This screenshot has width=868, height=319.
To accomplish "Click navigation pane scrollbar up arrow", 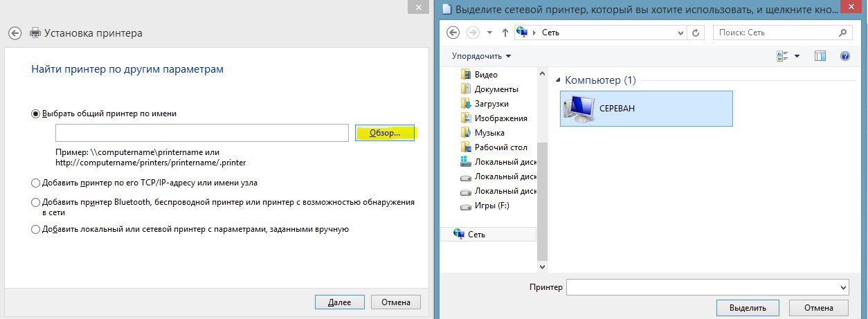I will 542,73.
